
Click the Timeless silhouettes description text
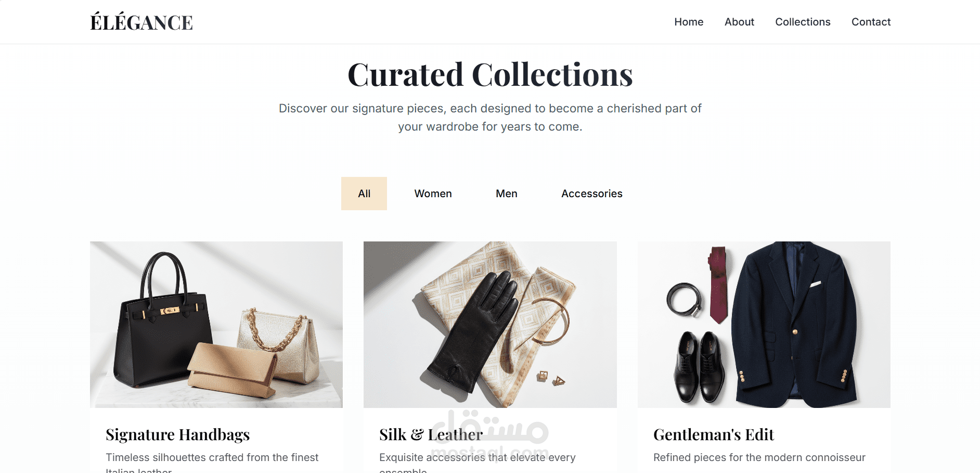click(212, 463)
